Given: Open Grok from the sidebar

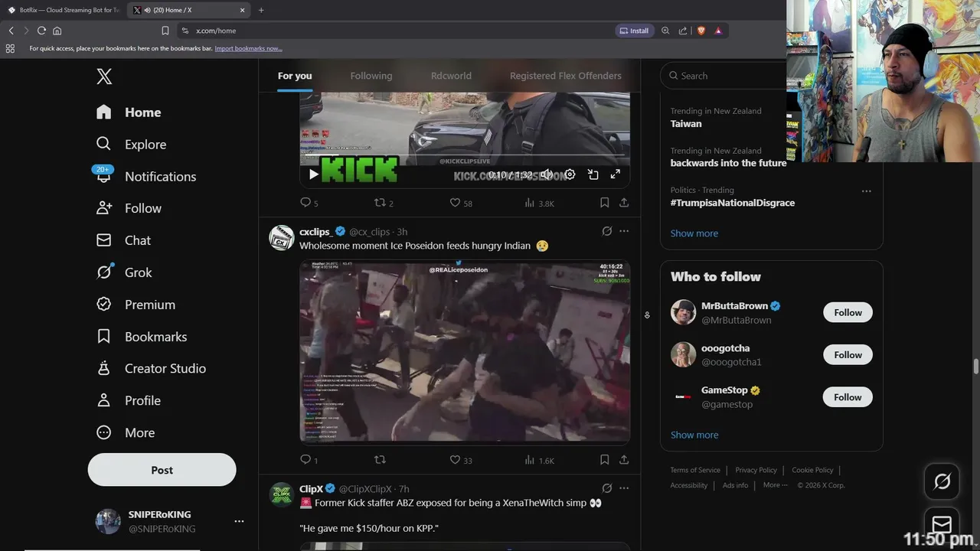Looking at the screenshot, I should (124, 272).
